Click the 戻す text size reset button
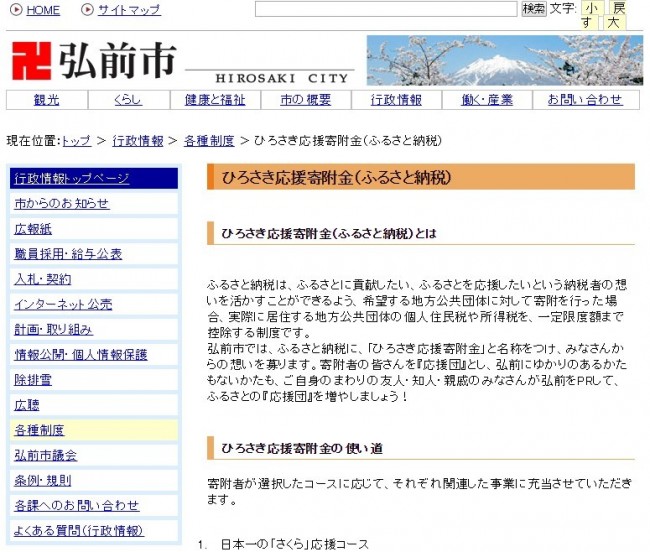 (x=618, y=8)
